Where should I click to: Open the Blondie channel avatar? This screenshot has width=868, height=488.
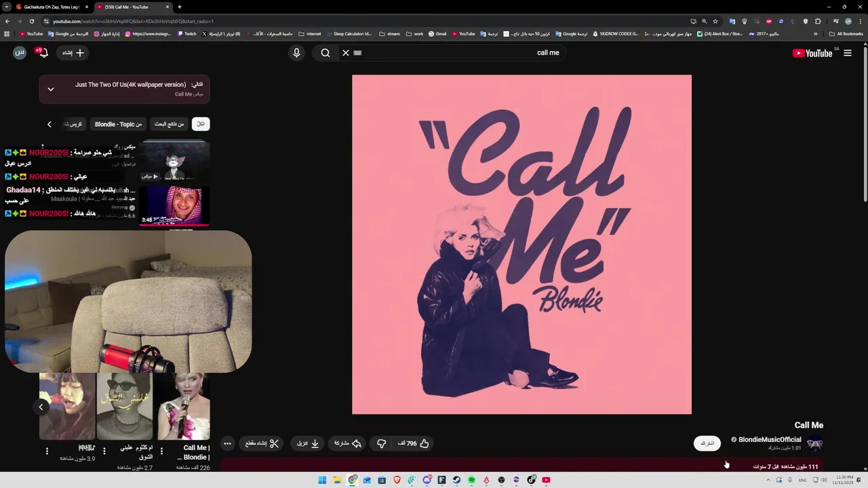815,444
